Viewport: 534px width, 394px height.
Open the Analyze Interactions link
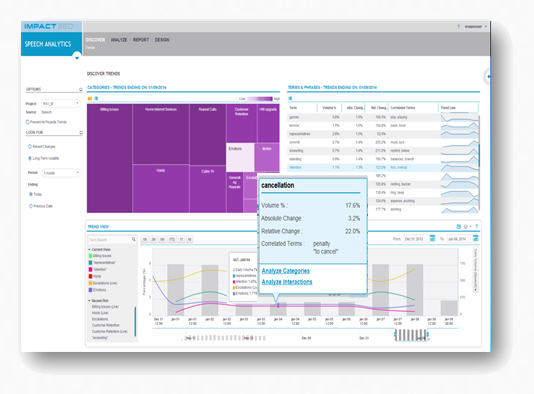coord(287,282)
